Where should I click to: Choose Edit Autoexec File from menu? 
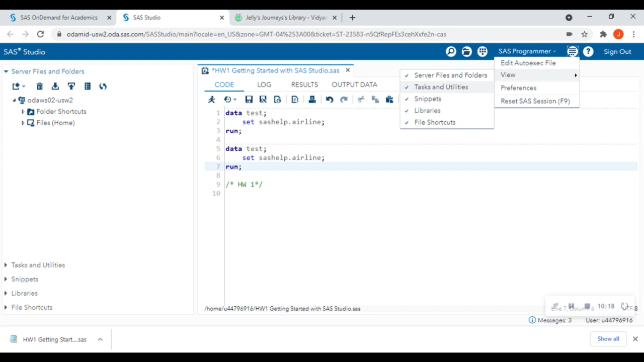pos(537,63)
